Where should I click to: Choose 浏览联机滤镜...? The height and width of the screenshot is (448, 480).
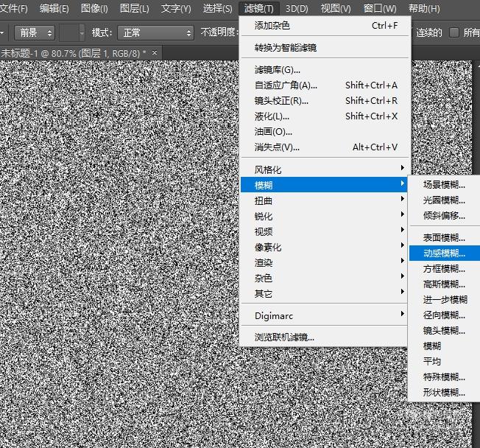tap(324, 337)
